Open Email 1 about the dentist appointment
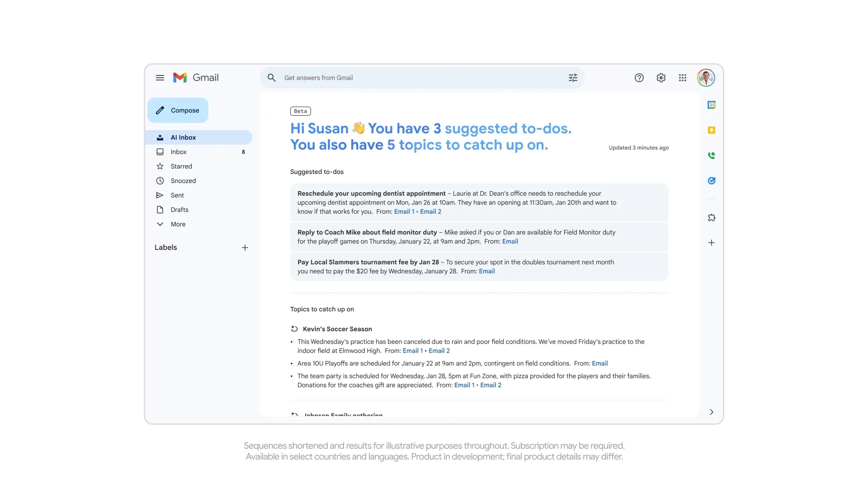Image resolution: width=868 pixels, height=488 pixels. point(404,211)
